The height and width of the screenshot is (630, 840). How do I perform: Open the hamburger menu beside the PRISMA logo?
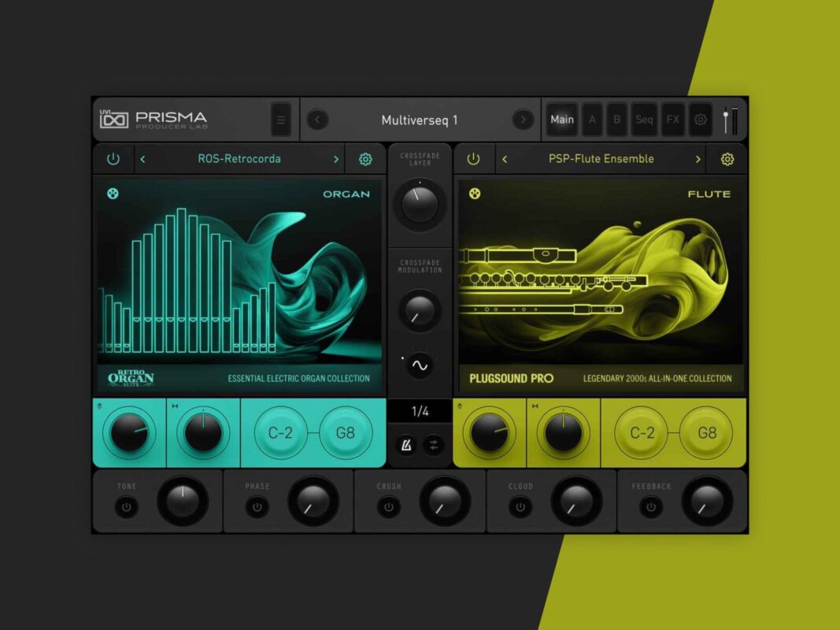point(281,120)
